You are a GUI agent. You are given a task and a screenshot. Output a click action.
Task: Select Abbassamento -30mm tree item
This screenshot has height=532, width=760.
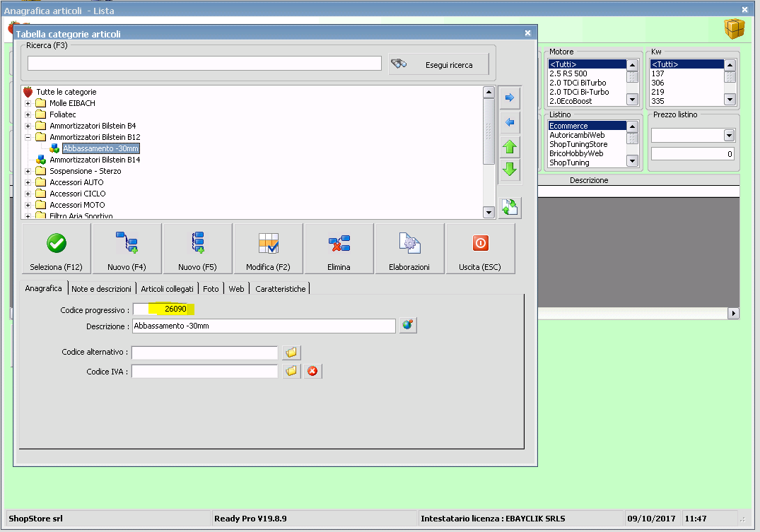click(101, 148)
